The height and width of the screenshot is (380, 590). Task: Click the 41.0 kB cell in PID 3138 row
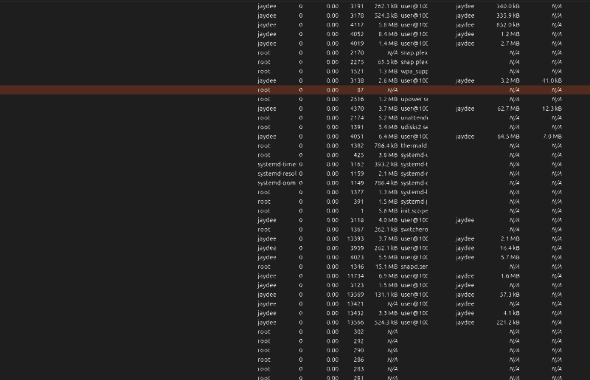pyautogui.click(x=552, y=81)
